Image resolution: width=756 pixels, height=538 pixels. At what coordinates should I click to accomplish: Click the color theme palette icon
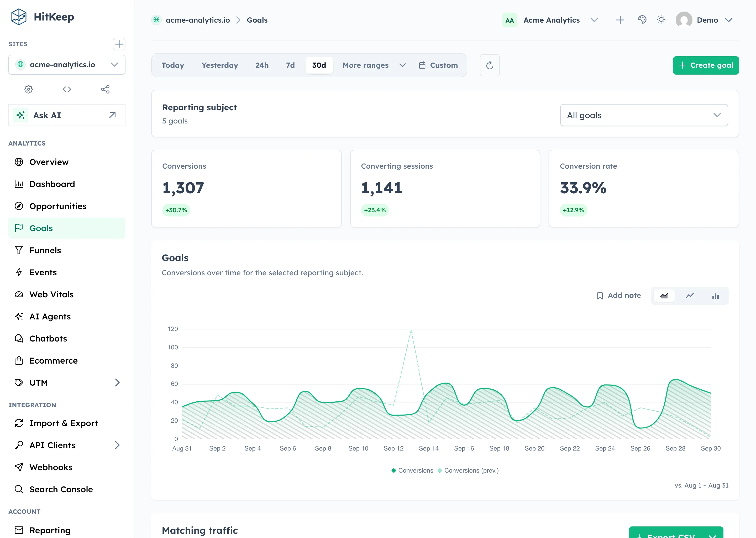pyautogui.click(x=642, y=20)
